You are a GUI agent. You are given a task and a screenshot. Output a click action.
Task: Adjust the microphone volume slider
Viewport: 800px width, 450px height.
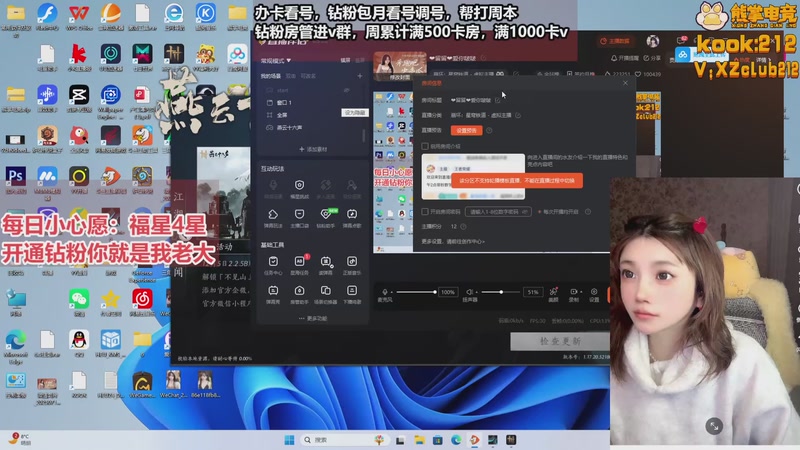416,292
